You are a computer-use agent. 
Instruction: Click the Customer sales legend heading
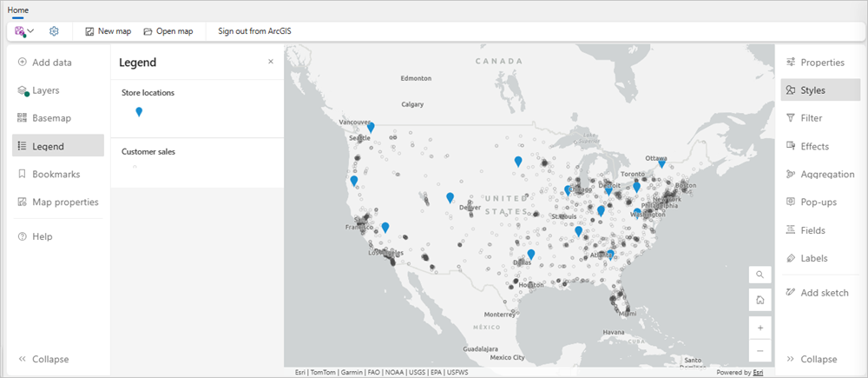pos(148,151)
